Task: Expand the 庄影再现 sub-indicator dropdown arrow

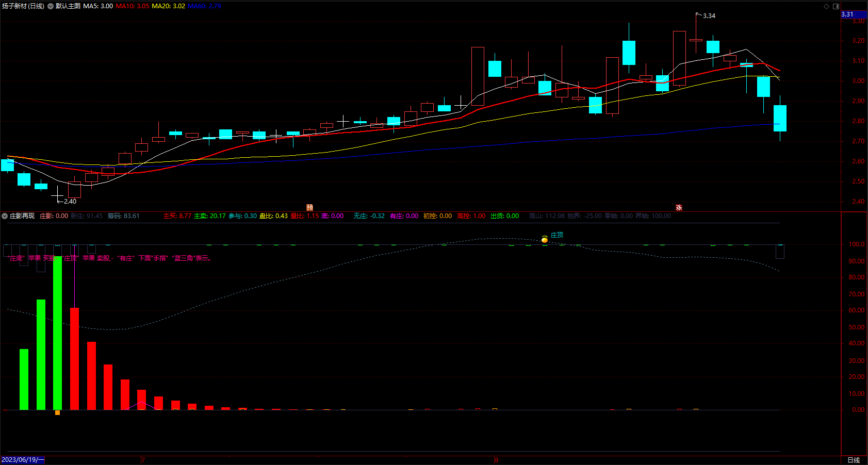Action: (x=5, y=216)
